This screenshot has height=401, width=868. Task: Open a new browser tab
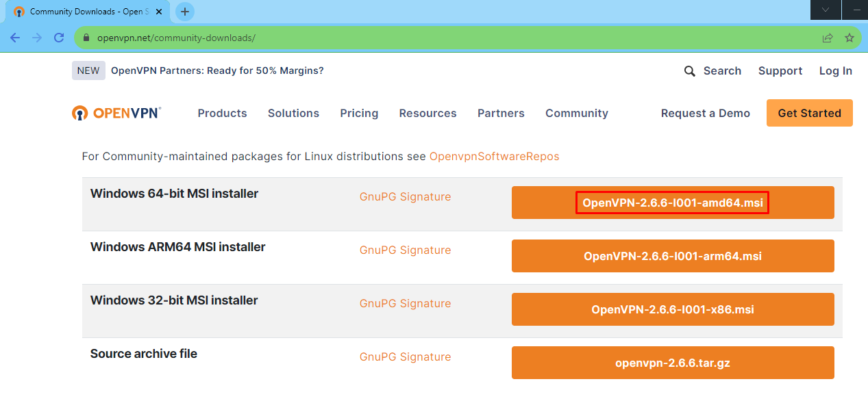[x=185, y=12]
